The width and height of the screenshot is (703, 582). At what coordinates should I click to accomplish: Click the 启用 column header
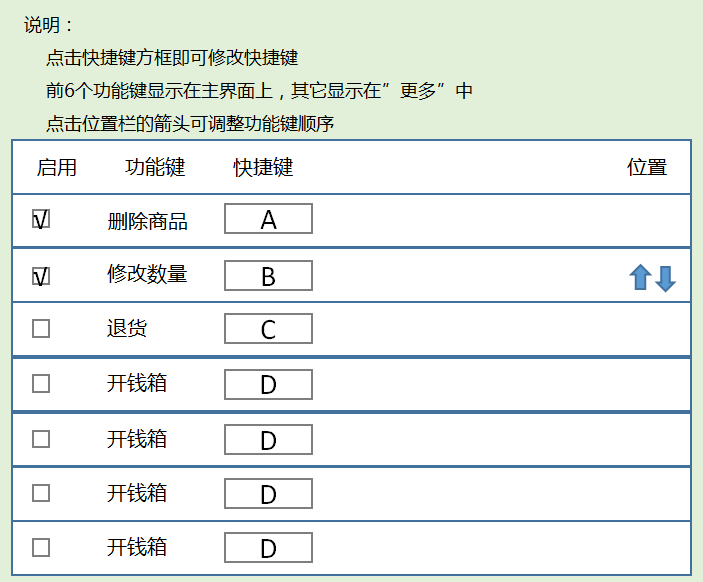click(x=56, y=167)
